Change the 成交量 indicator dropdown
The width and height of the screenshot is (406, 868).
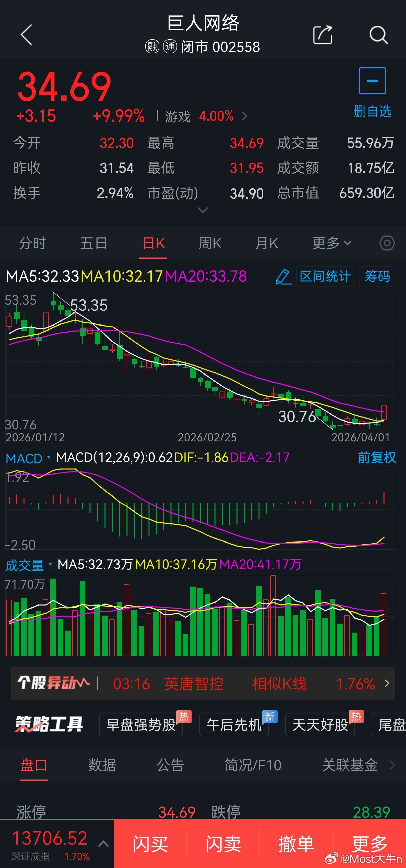(x=29, y=565)
